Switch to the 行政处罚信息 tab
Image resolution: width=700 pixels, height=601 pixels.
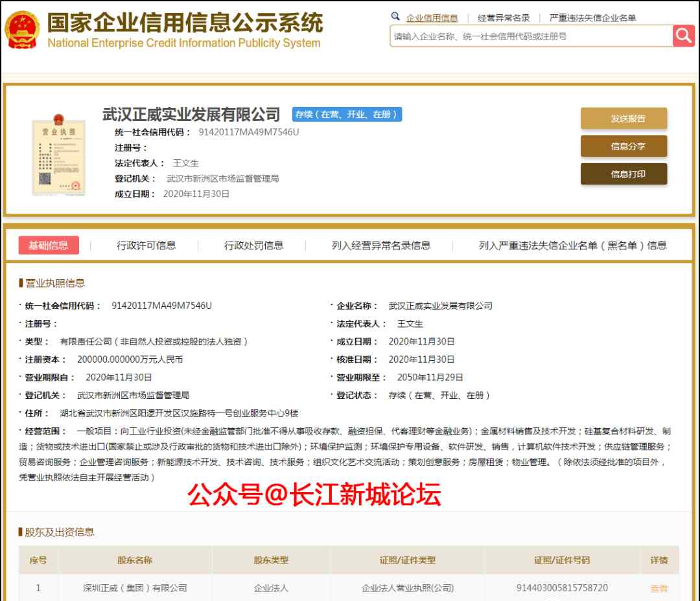tap(253, 245)
